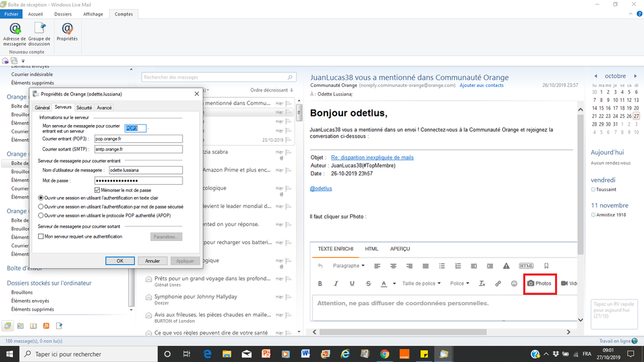Click the bookmark icon in editor toolbar
Image resolution: width=644 pixels, height=362 pixels.
click(x=546, y=266)
